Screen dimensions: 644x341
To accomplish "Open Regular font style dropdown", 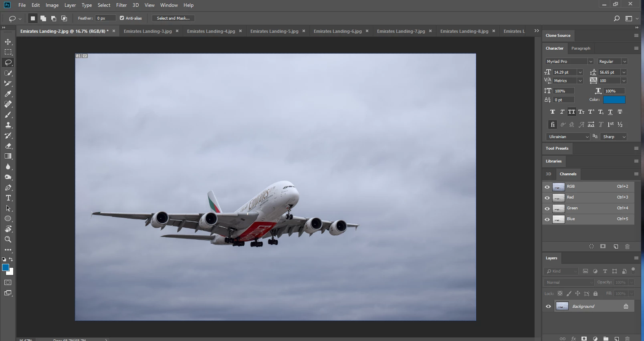I will coord(624,61).
